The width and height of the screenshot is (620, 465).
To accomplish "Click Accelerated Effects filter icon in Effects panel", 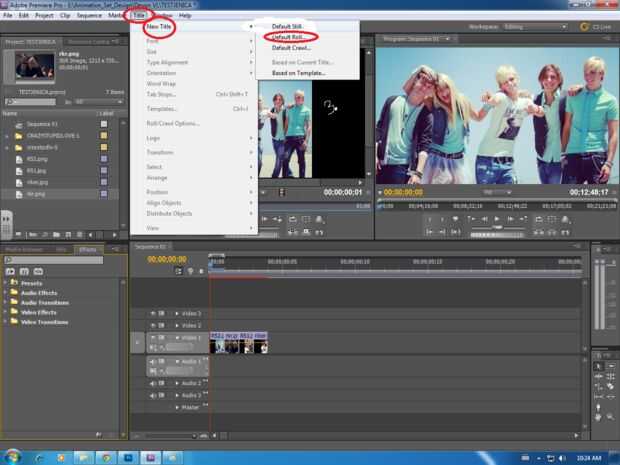I will 10,271.
